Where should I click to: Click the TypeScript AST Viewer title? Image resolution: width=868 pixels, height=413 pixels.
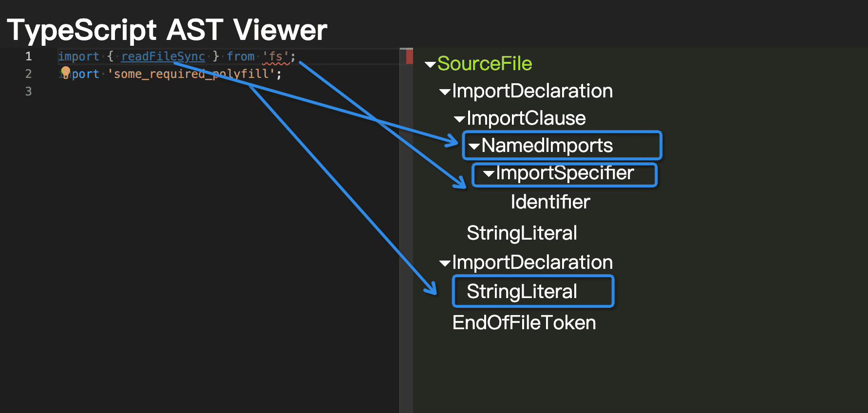point(167,30)
